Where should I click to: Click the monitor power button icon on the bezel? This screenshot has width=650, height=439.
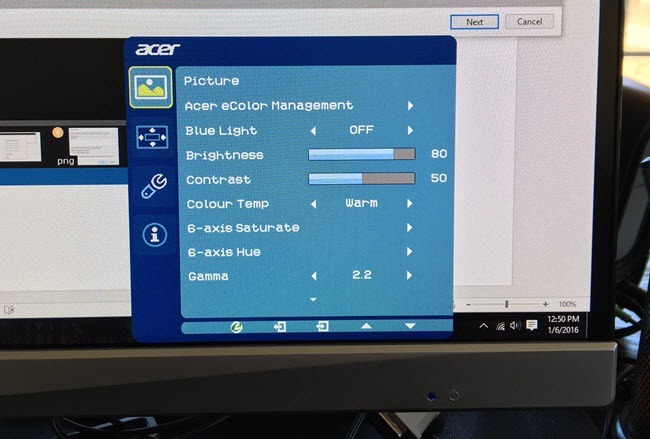click(x=453, y=395)
